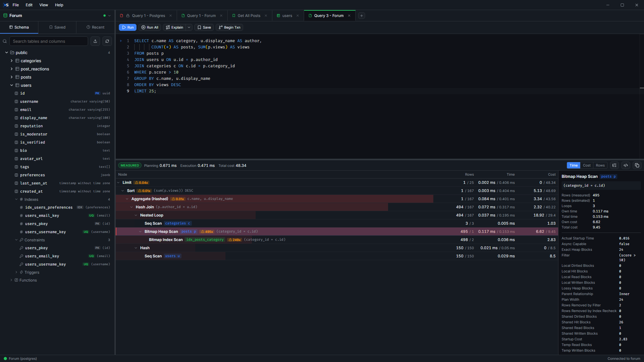644x362 pixels.
Task: Click the plan tree layout icon
Action: pos(614,165)
